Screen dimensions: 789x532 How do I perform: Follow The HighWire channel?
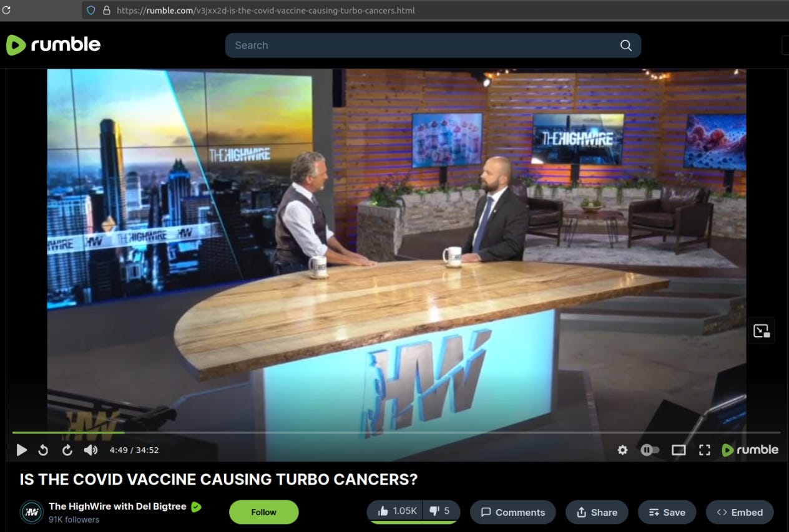pyautogui.click(x=263, y=512)
